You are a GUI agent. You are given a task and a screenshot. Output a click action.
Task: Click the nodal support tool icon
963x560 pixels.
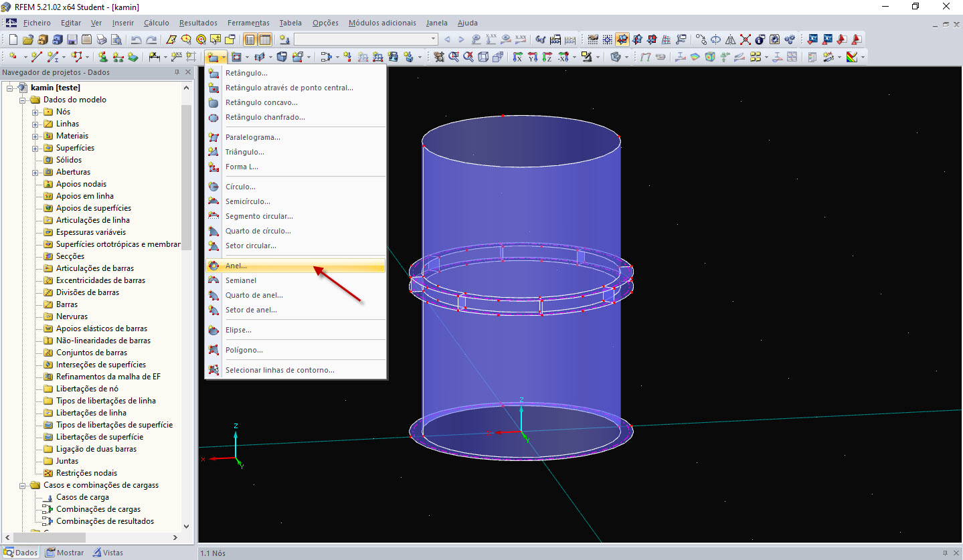pyautogui.click(x=102, y=57)
